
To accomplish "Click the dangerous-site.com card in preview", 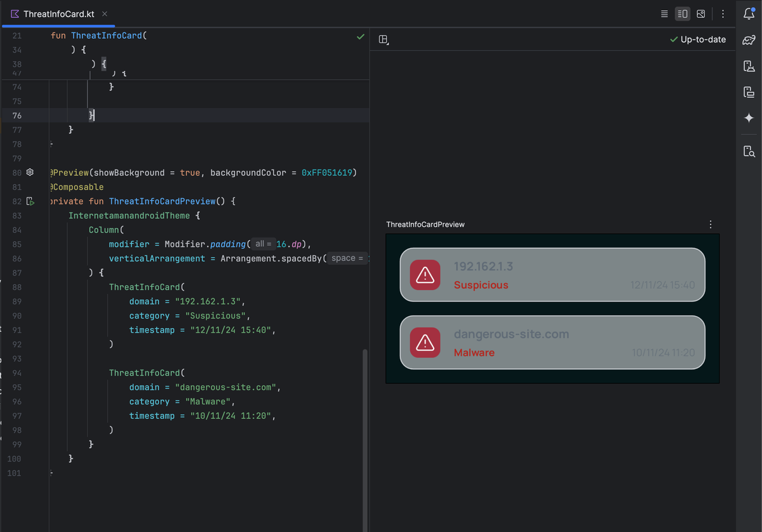I will [552, 342].
